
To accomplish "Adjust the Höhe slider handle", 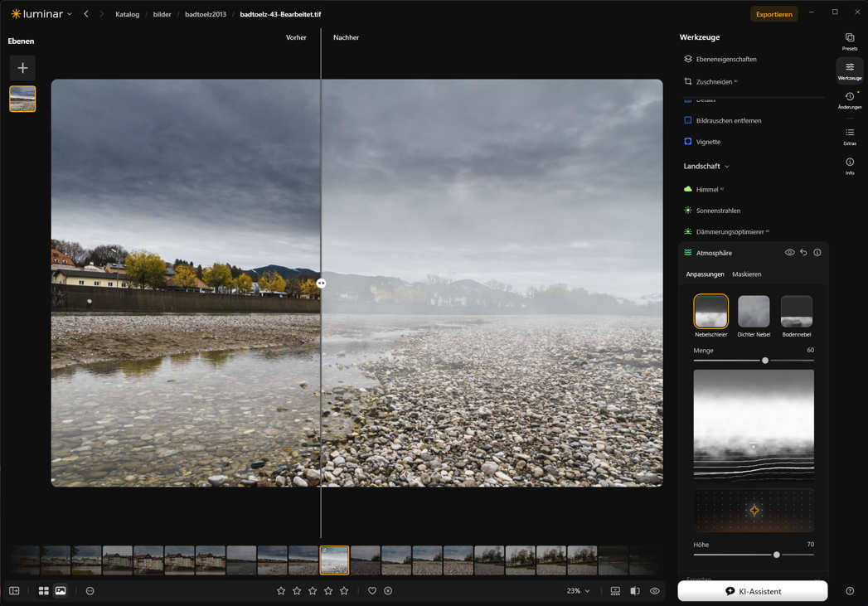I will (x=777, y=555).
